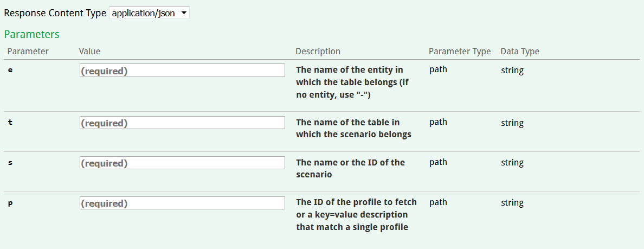Select the value field for parameter s
The height and width of the screenshot is (249, 644).
point(182,163)
